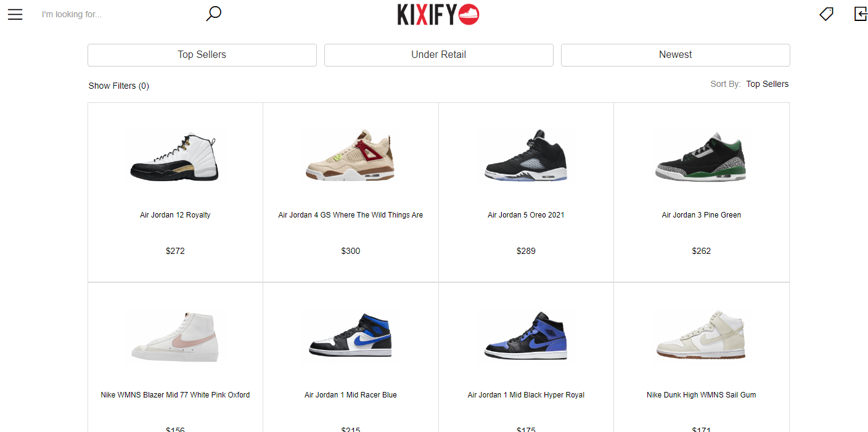Focus the "I'm looking for..." search field
The image size is (868, 432).
[120, 14]
